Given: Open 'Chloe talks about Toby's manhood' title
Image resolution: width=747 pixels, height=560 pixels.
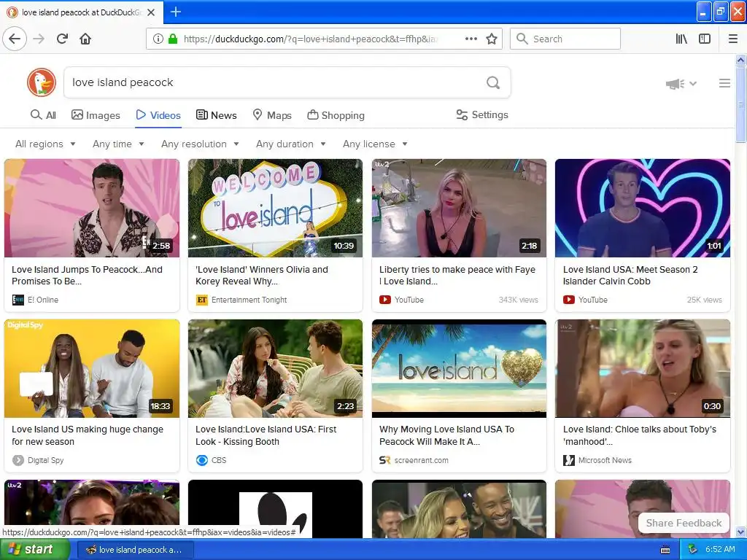Looking at the screenshot, I should pos(639,435).
